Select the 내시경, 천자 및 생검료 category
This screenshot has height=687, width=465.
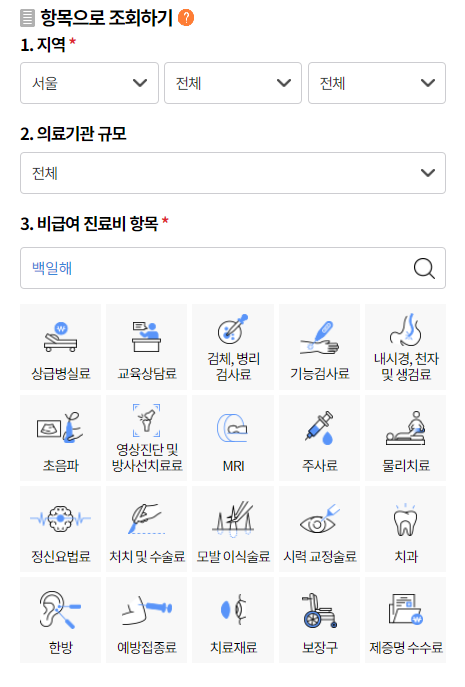pyautogui.click(x=406, y=347)
